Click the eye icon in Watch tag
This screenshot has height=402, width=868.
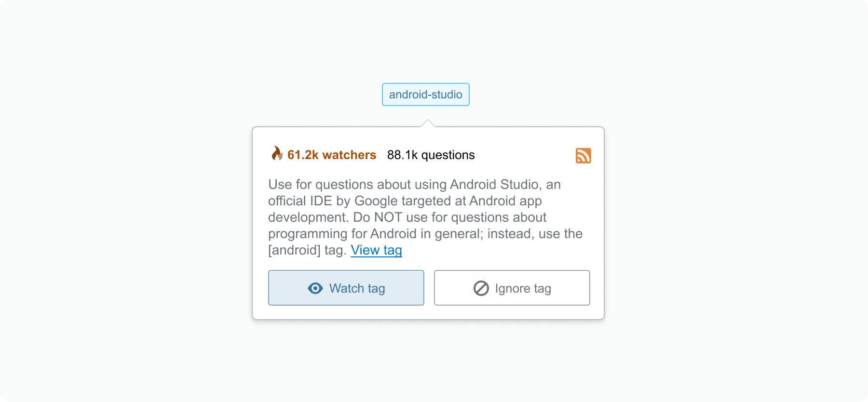coord(315,288)
